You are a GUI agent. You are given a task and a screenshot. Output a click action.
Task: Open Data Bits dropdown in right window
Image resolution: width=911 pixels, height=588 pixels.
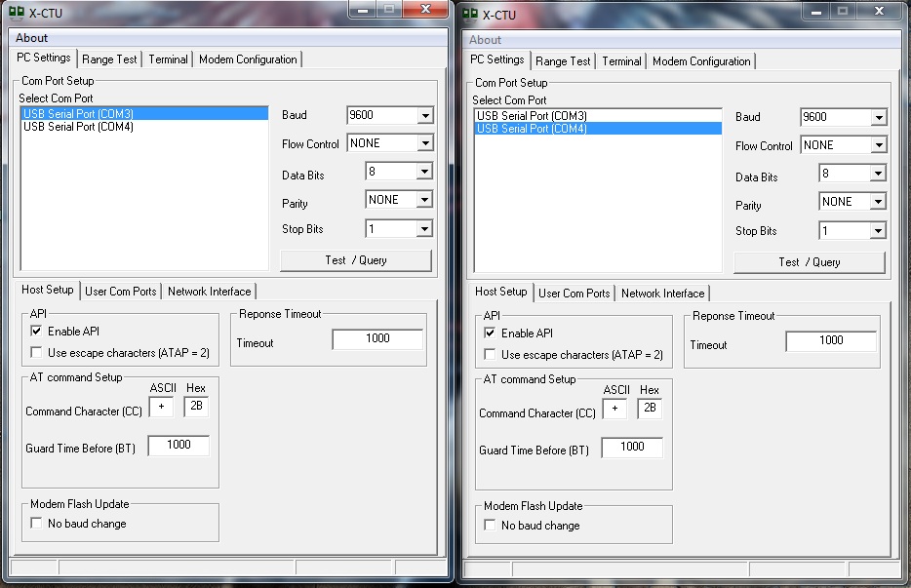click(879, 174)
